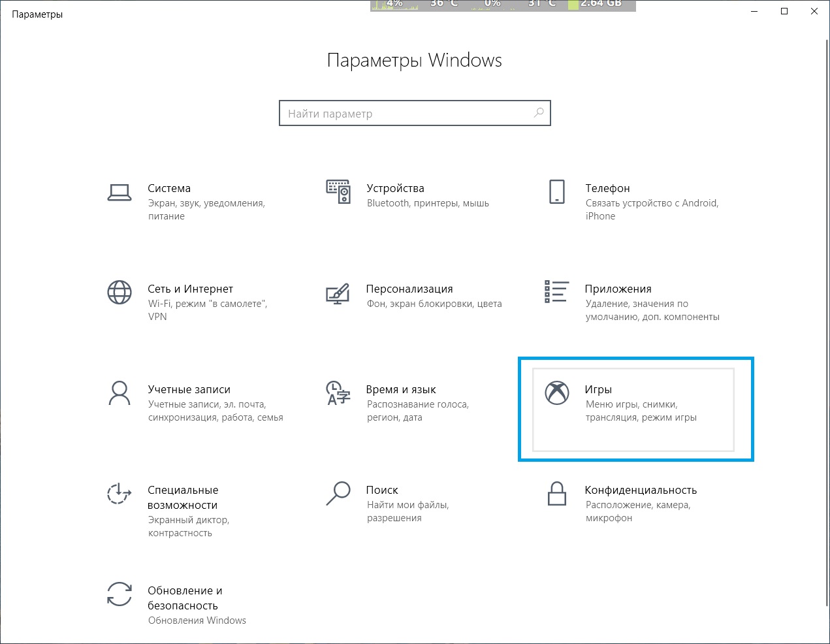Open the Устройства keyboard and speaker icon
The width and height of the screenshot is (830, 644).
point(338,192)
